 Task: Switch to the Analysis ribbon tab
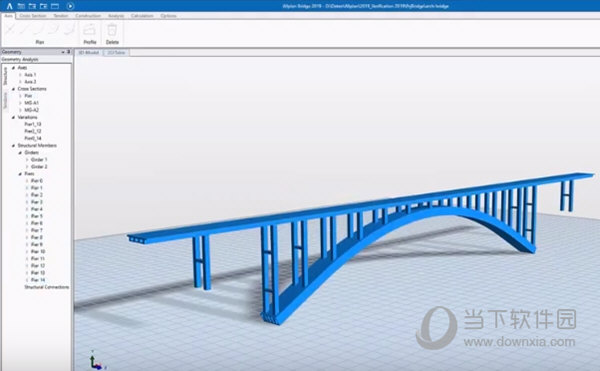pyautogui.click(x=116, y=16)
